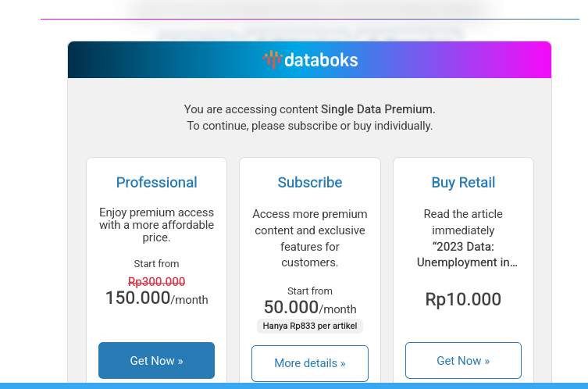Click the crossed-out Rp300.000 price
Viewport: 588px width, 389px height.
click(x=156, y=282)
